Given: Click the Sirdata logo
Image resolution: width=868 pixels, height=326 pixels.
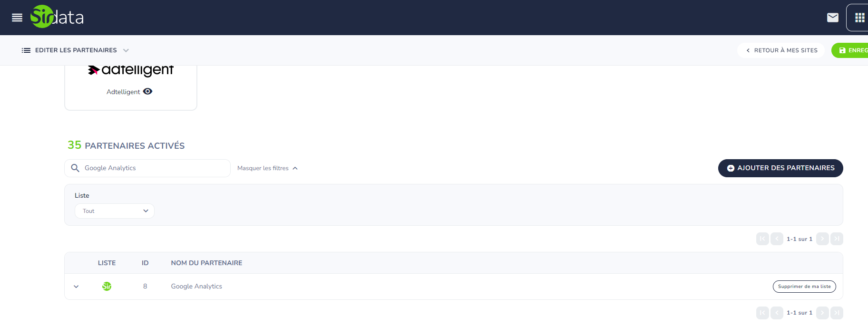Looking at the screenshot, I should click(x=57, y=17).
